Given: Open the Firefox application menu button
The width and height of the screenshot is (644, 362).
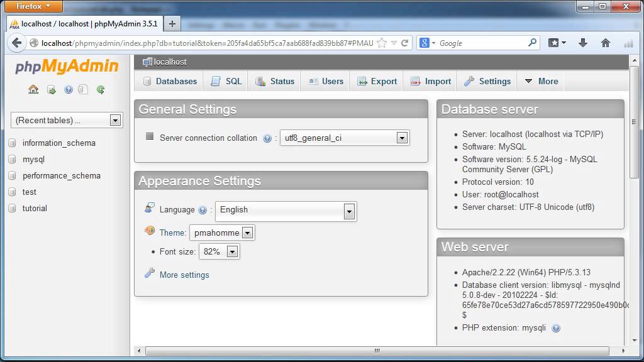Looking at the screenshot, I should point(34,6).
